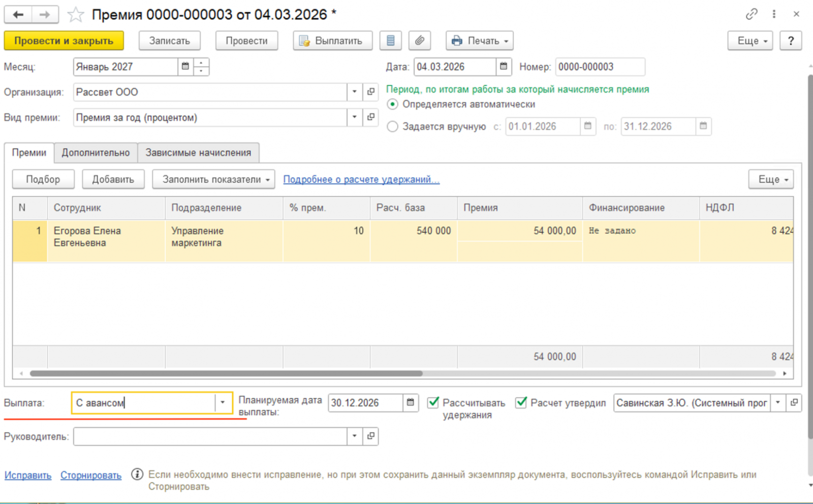Viewport: 813px width, 504px height.
Task: Open Печать dropdown menu
Action: 480,41
